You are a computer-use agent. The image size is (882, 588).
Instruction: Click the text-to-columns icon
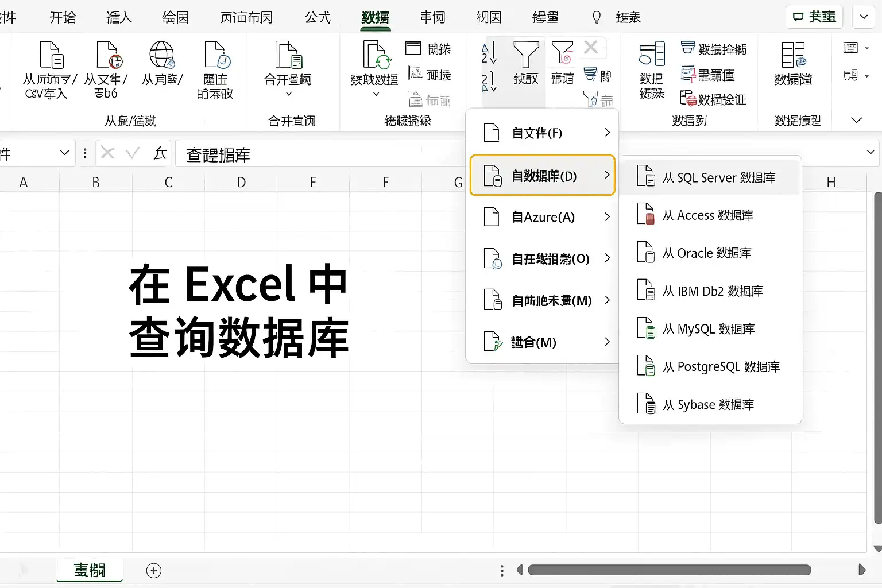point(652,54)
